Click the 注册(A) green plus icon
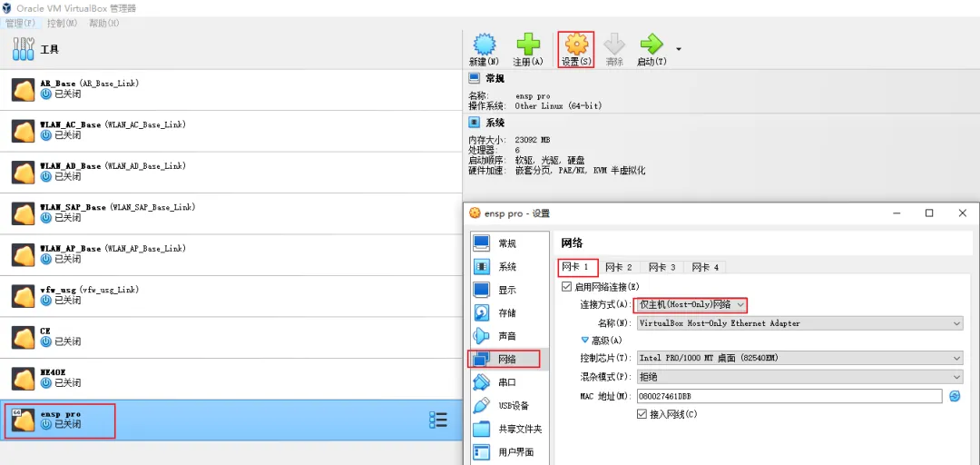The image size is (980, 465). (x=528, y=45)
